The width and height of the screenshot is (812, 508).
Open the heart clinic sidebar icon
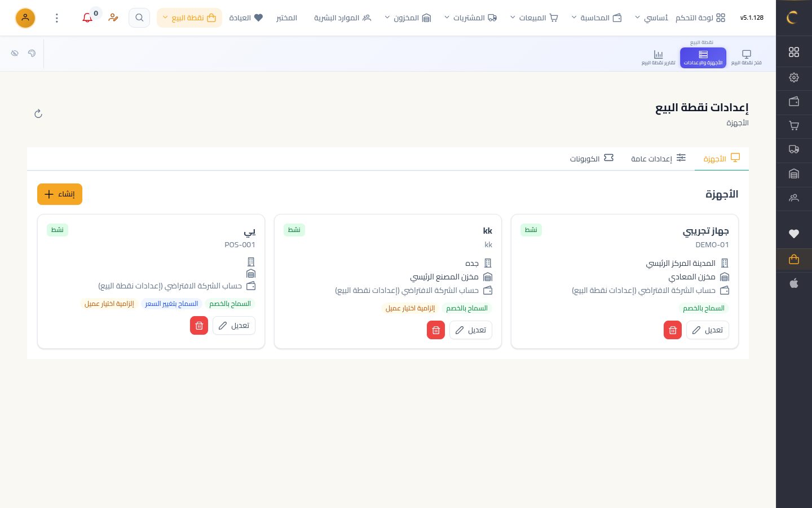coord(794,234)
